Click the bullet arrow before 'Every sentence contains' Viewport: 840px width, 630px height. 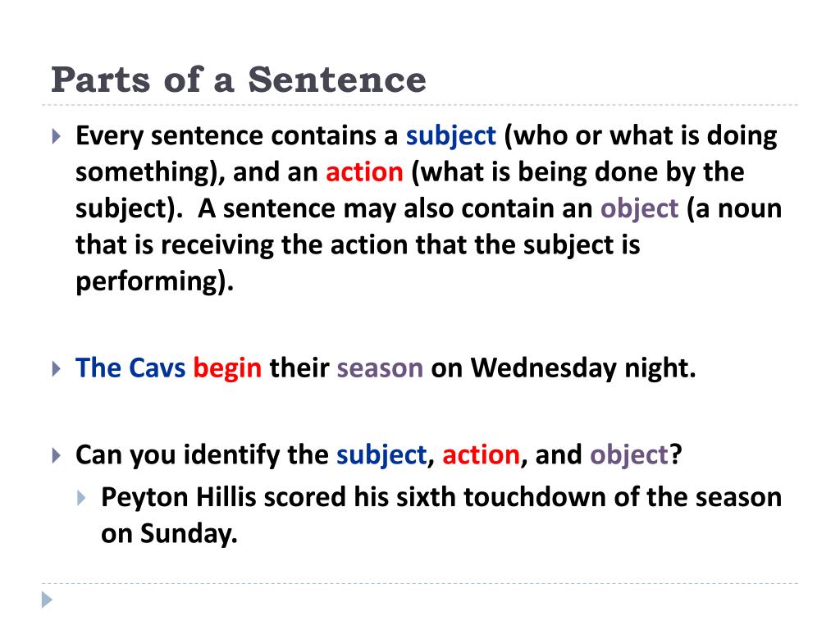57,136
